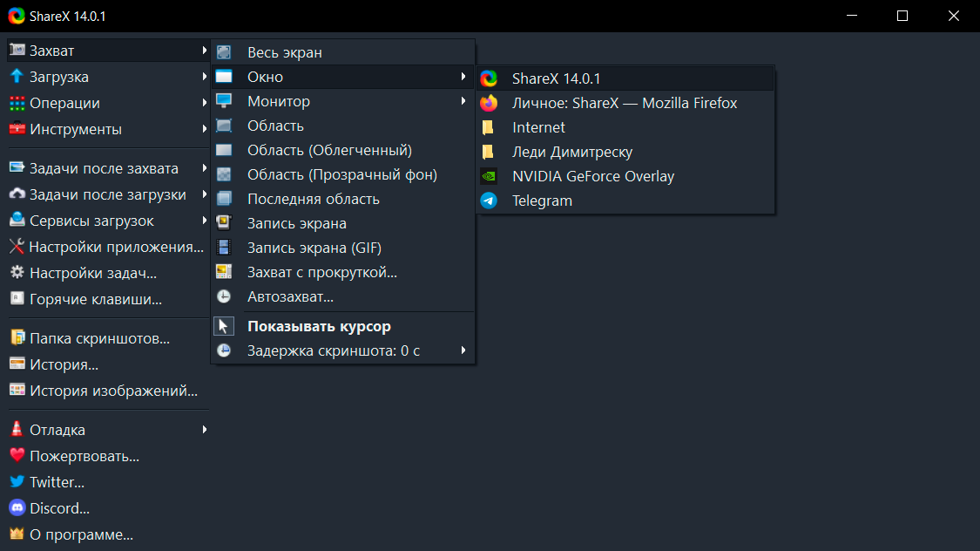The image size is (980, 551).
Task: Toggle the Показывать курсор option
Action: tap(342, 326)
